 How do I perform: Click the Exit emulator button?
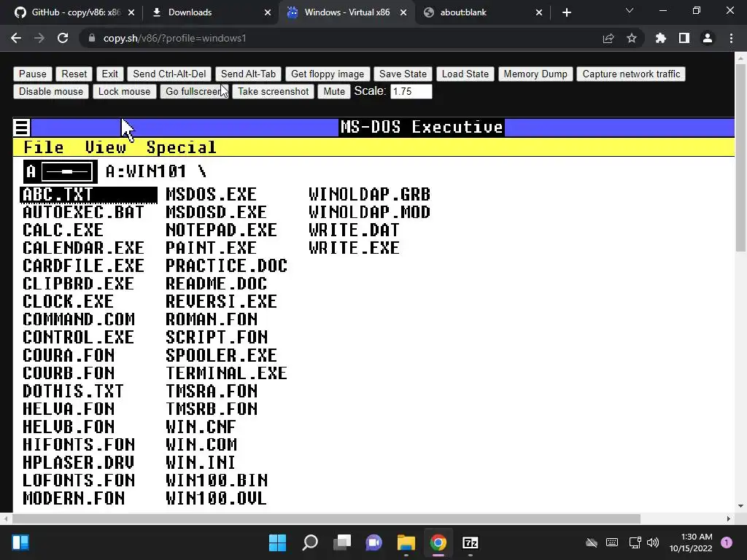109,74
